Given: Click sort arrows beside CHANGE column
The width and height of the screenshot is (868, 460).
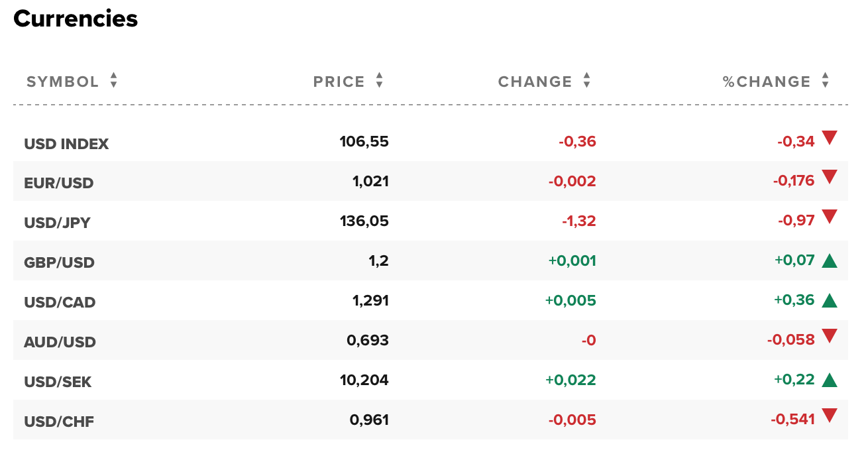Looking at the screenshot, I should (x=586, y=81).
